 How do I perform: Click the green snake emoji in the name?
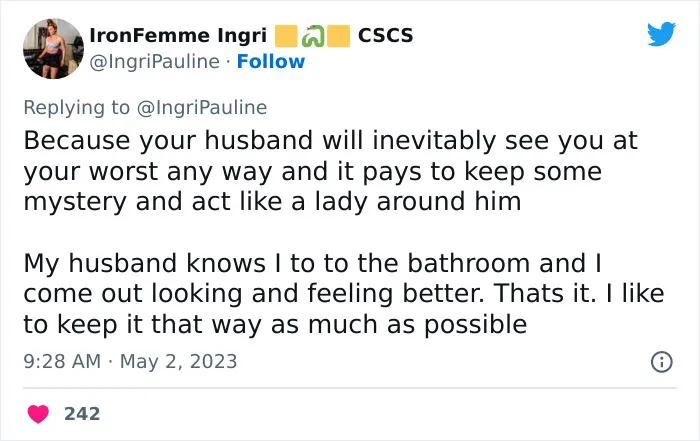(x=312, y=36)
